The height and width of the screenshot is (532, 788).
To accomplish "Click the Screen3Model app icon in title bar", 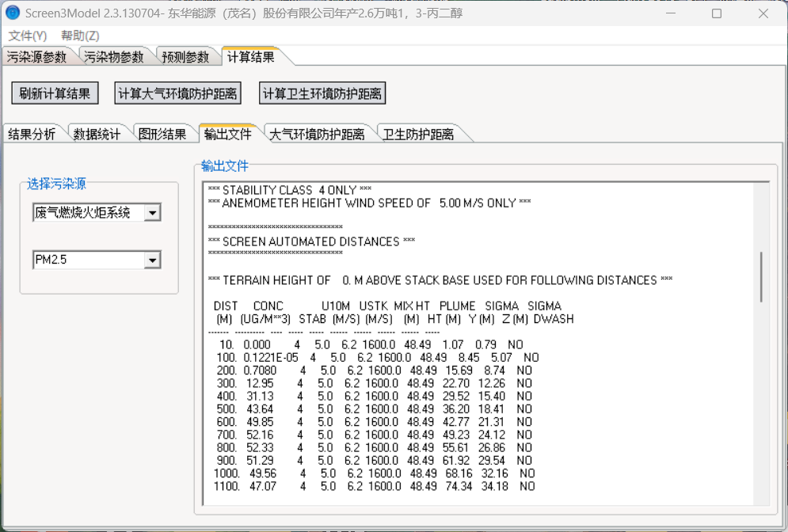I will click(x=13, y=13).
